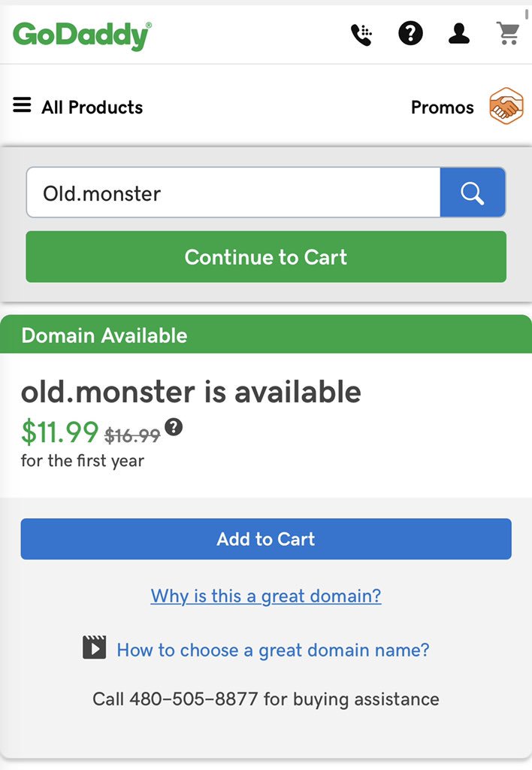The height and width of the screenshot is (770, 532).
Task: Click the Promos handshake icon
Action: coord(506,106)
